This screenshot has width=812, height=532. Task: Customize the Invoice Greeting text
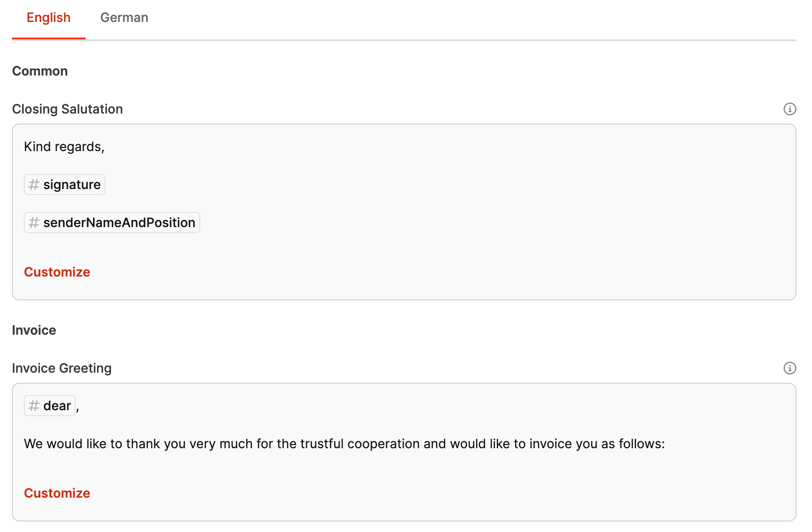(x=57, y=493)
